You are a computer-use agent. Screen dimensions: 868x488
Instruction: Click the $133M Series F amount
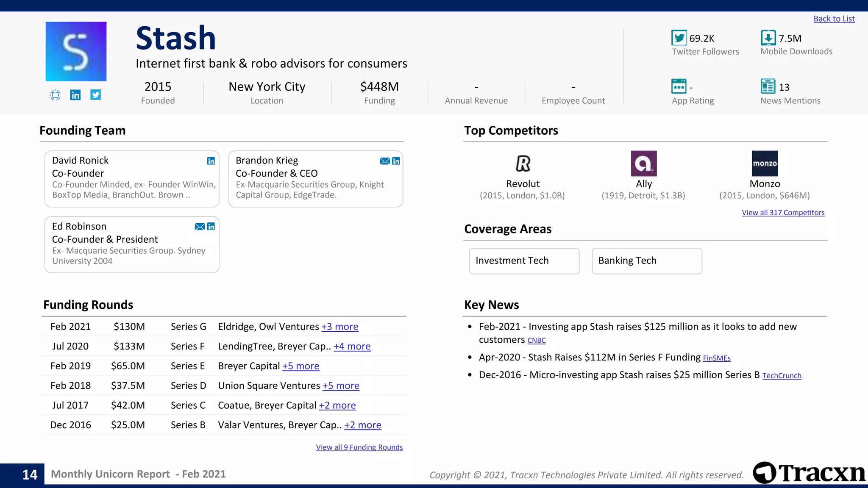[x=129, y=347]
